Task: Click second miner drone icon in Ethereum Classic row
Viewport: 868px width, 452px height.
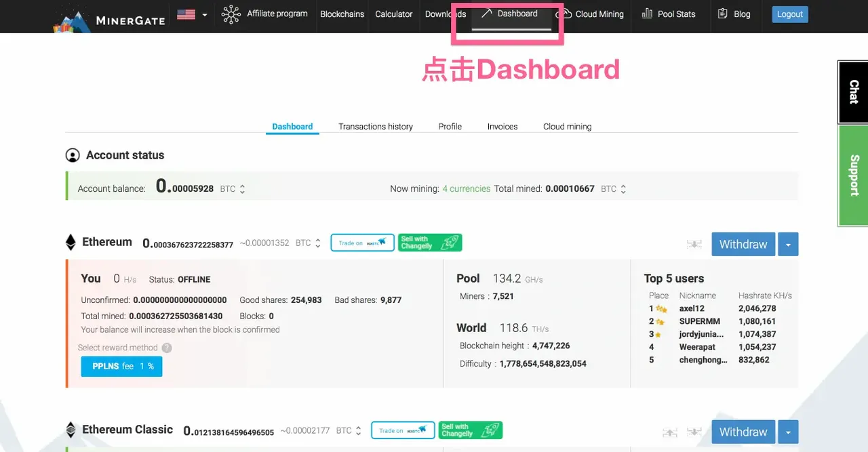Action: coord(694,432)
